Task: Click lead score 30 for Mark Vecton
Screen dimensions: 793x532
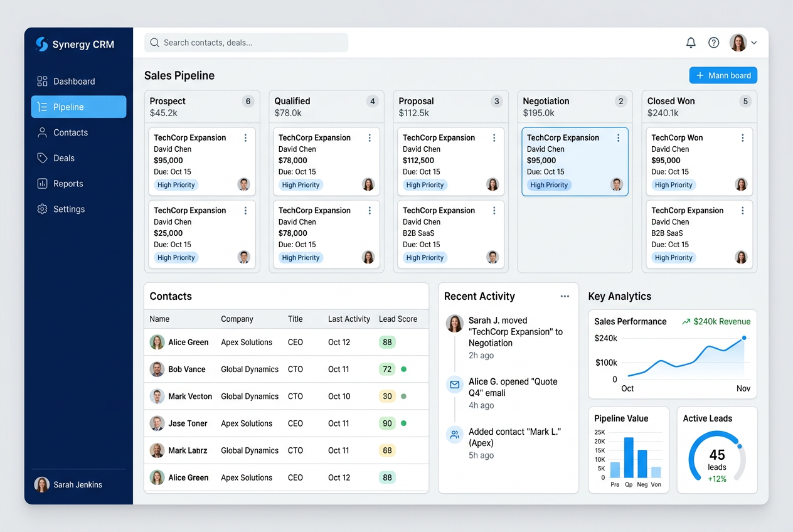Action: (x=387, y=396)
